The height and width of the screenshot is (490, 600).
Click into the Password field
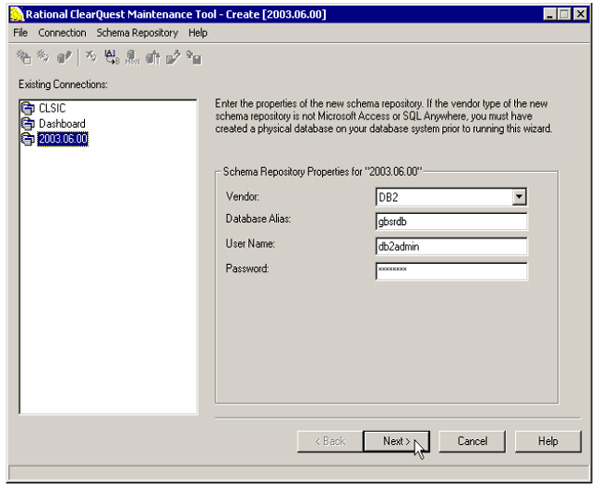[451, 271]
